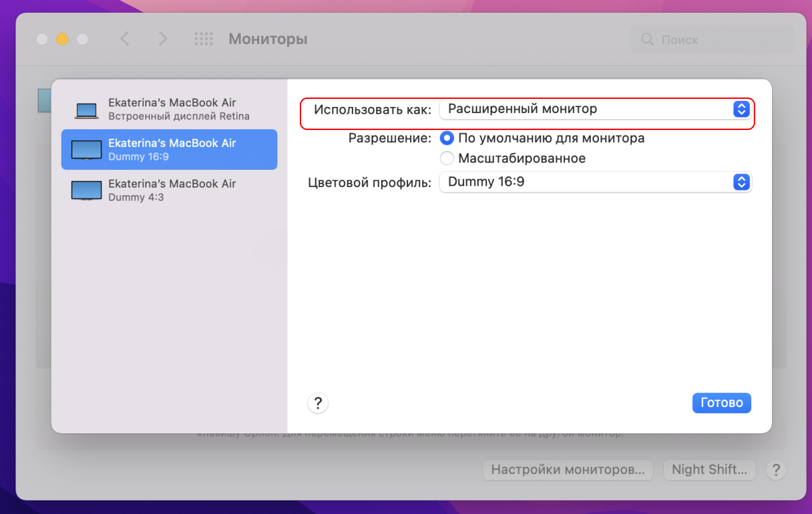Click the "Поиск" search field
The image size is (812, 514).
pos(712,39)
